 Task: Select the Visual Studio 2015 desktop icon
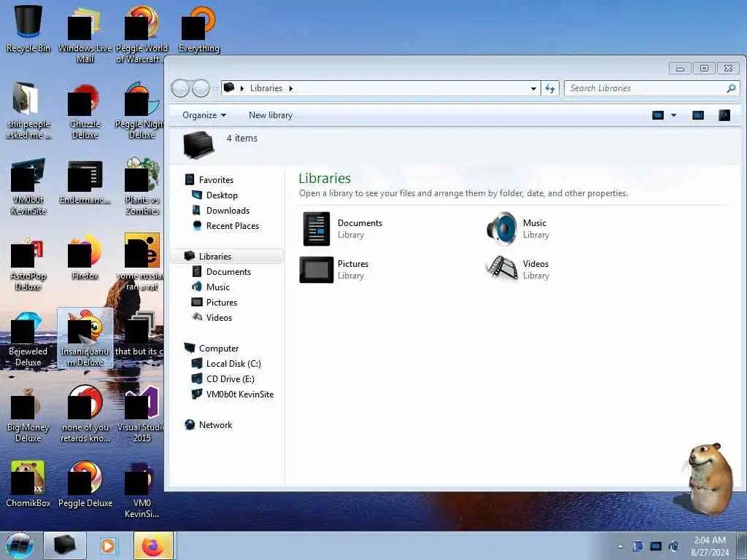(x=142, y=414)
